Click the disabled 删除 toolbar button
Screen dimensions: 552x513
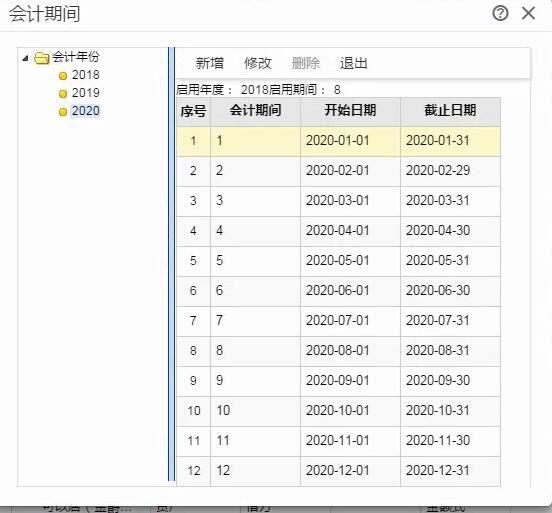[x=306, y=63]
